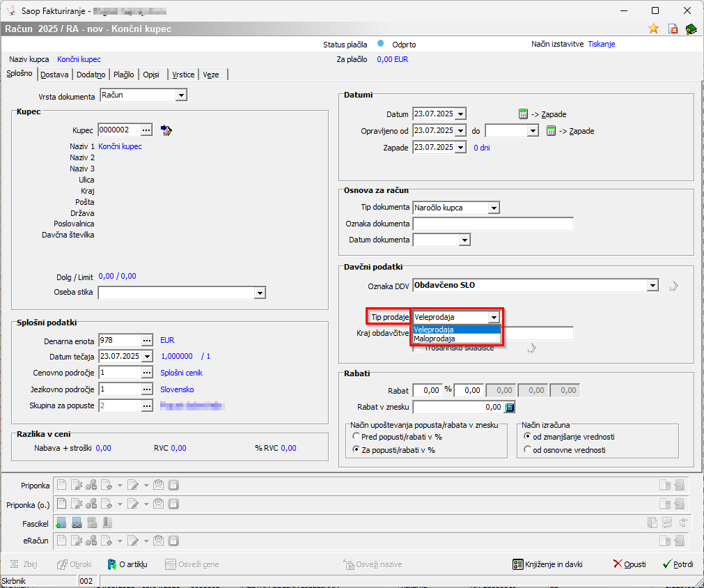
Task: Click the Denarna enota lookup ellipsis button
Action: point(147,341)
